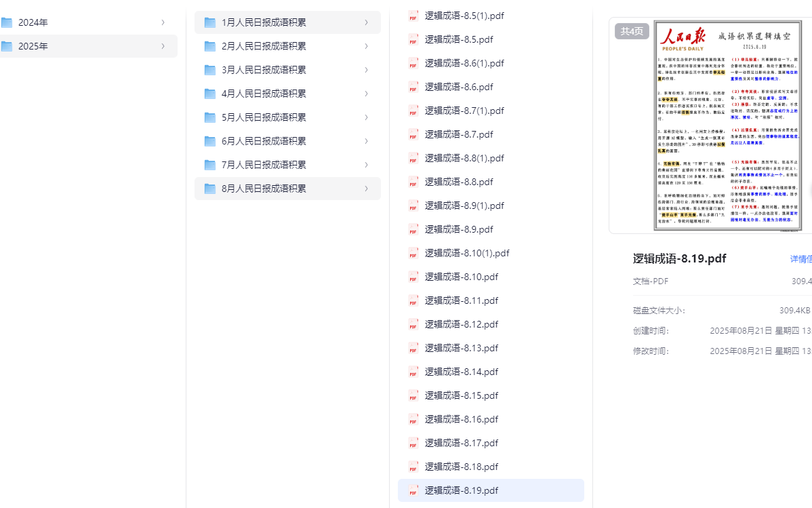Image resolution: width=812 pixels, height=508 pixels.
Task: Expand the 2024年 folder chevron
Action: point(163,22)
